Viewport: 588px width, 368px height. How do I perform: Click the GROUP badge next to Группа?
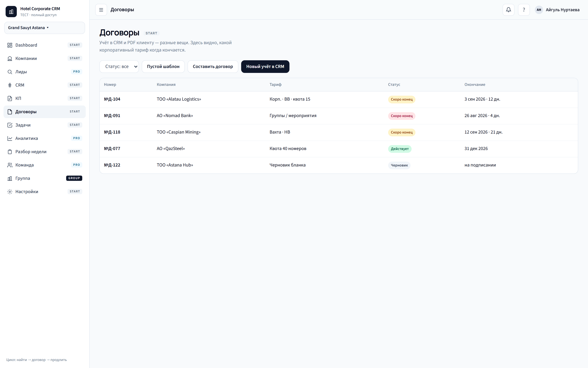click(x=74, y=178)
